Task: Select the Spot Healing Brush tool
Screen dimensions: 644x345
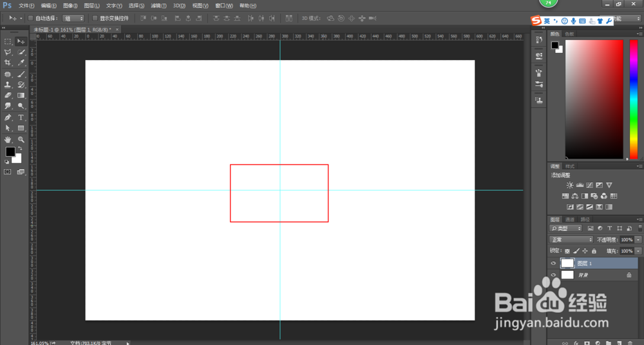Action: pyautogui.click(x=8, y=74)
